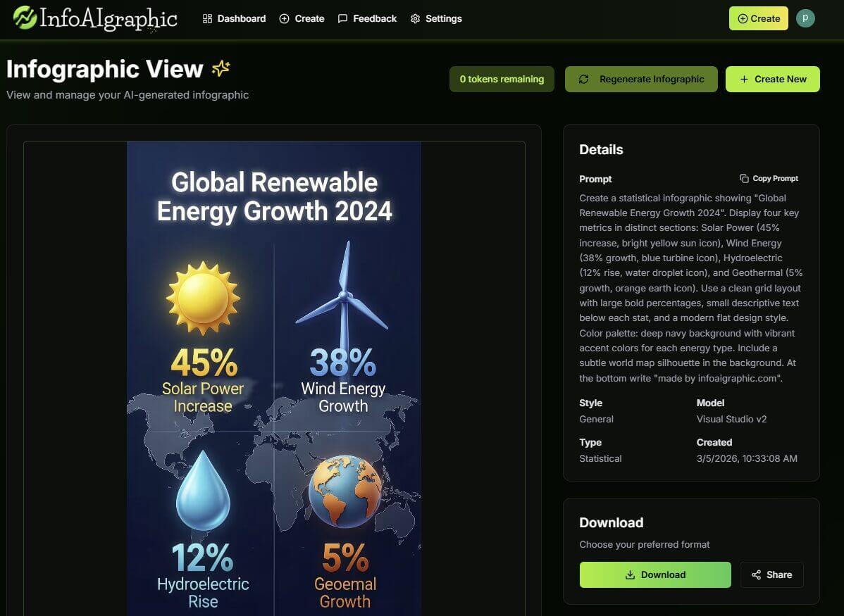The width and height of the screenshot is (844, 616).
Task: Click the copy icon next to Copy Prompt
Action: (744, 179)
